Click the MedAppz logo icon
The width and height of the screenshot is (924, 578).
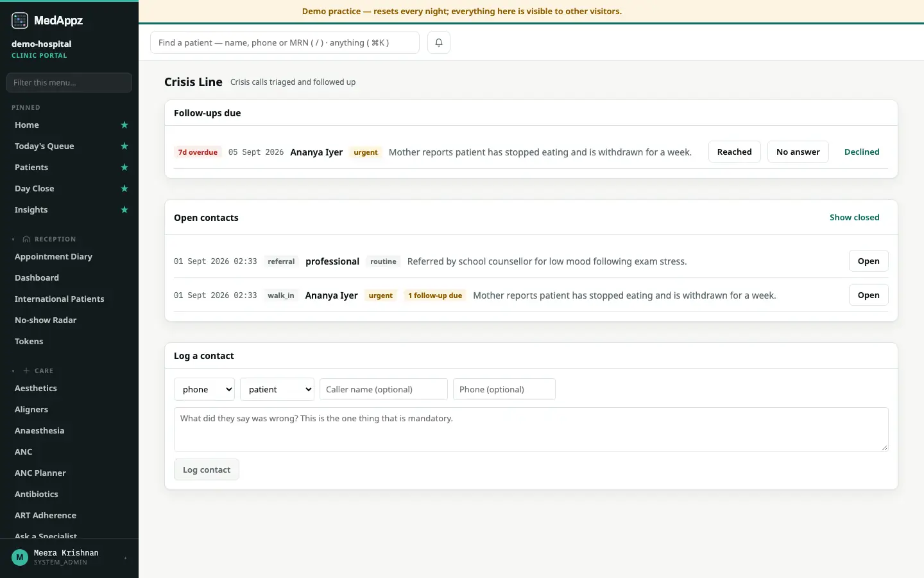tap(20, 21)
